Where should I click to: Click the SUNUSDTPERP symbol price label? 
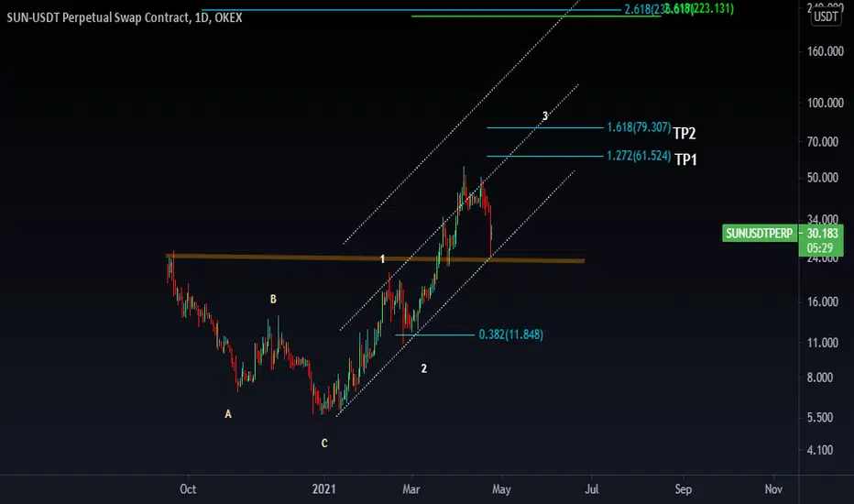[x=760, y=233]
